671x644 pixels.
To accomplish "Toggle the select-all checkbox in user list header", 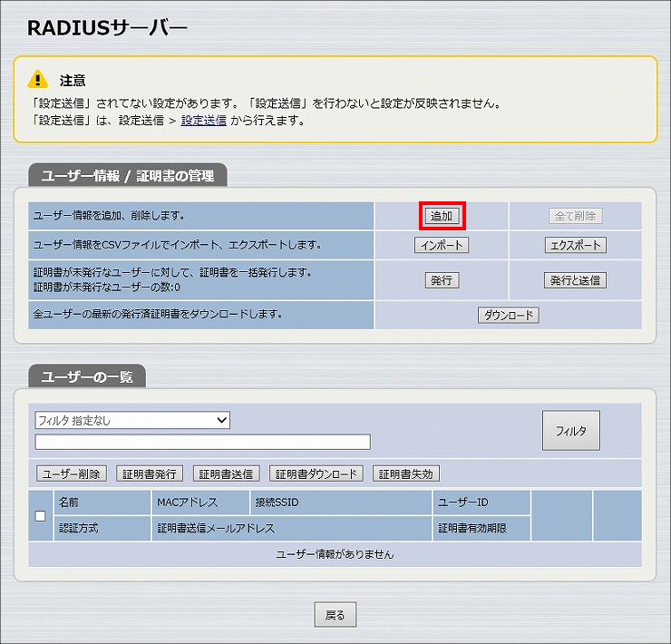I will (x=40, y=516).
